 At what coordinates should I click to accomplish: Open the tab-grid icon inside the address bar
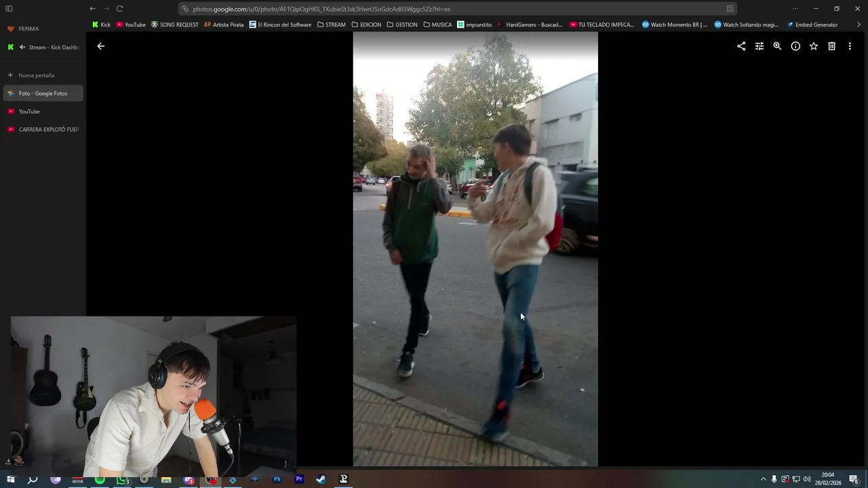(x=730, y=9)
